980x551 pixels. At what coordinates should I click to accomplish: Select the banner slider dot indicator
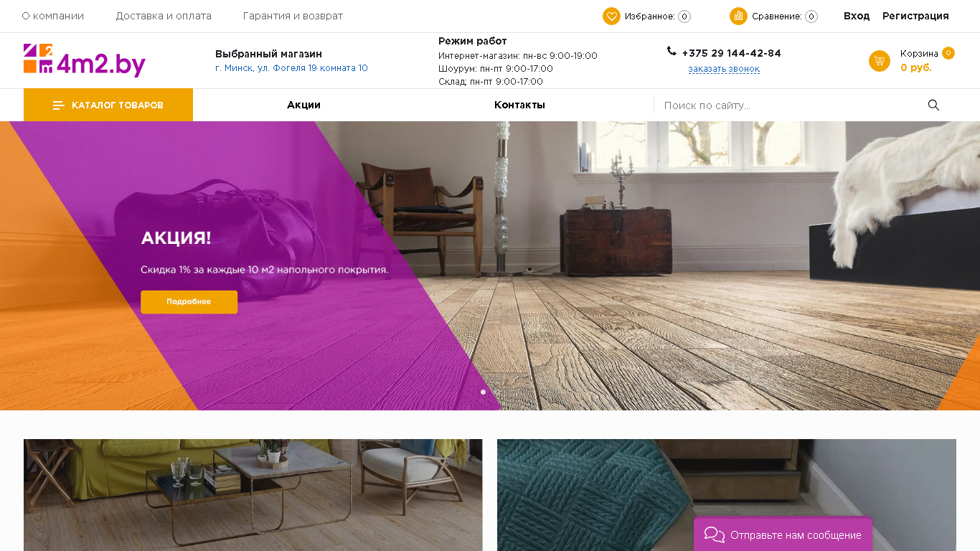pyautogui.click(x=483, y=392)
